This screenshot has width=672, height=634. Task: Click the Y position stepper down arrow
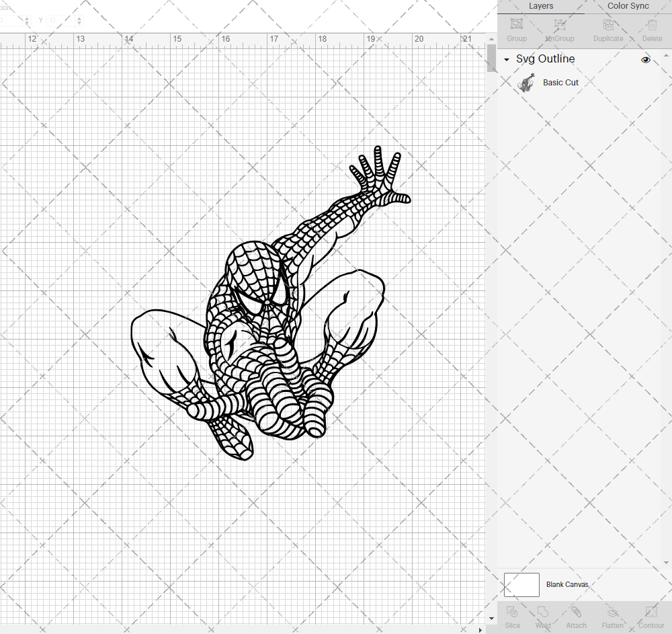point(79,22)
